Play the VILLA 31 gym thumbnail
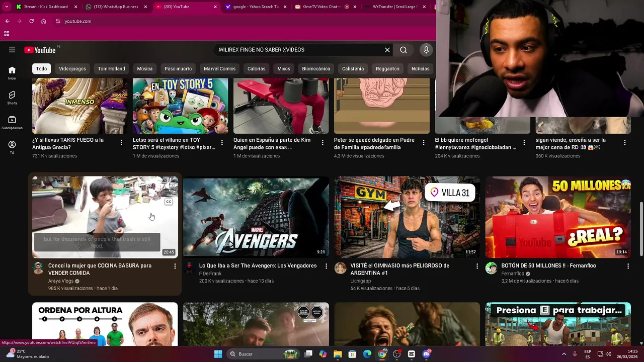The height and width of the screenshot is (362, 644). pos(407,217)
